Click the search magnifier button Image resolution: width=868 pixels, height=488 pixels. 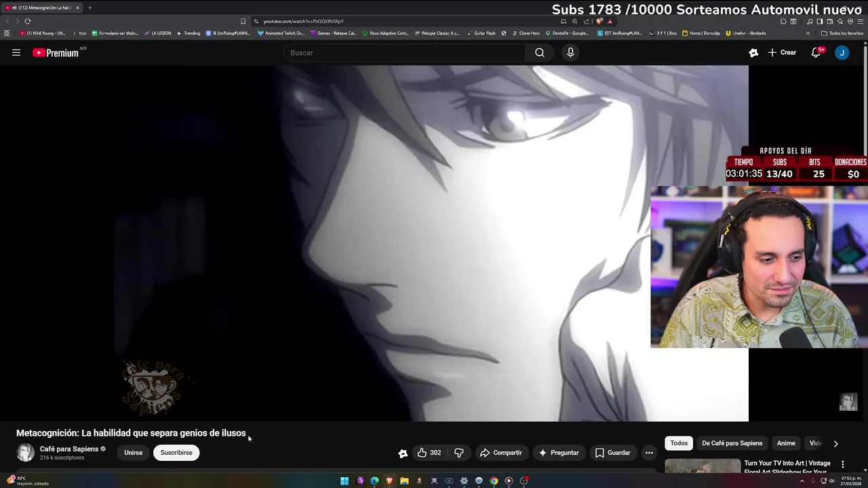[x=540, y=53]
